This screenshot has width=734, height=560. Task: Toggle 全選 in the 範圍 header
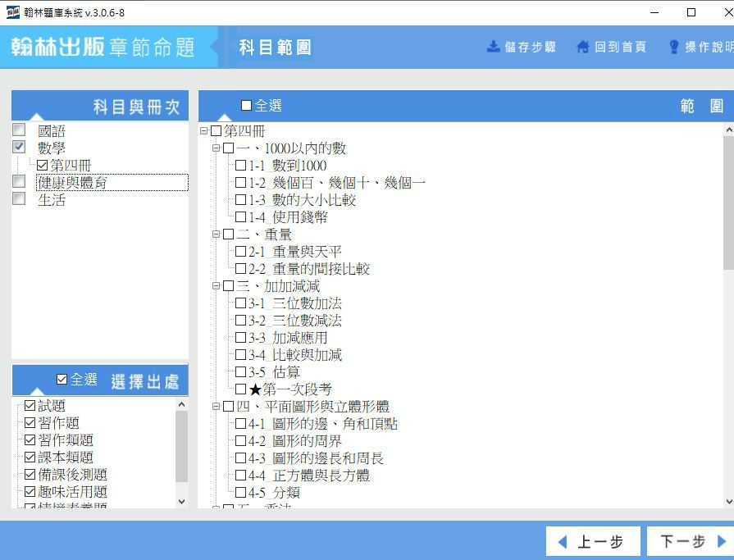(246, 105)
